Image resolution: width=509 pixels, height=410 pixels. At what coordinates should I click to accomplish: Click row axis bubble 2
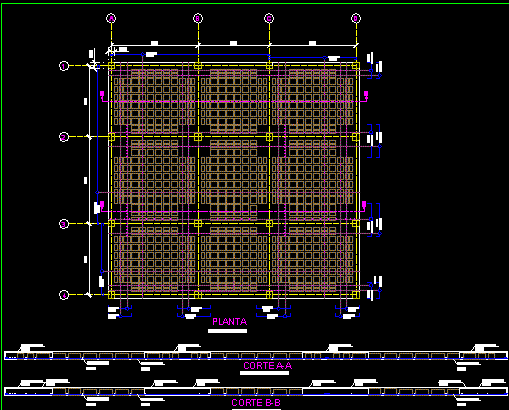(x=64, y=137)
